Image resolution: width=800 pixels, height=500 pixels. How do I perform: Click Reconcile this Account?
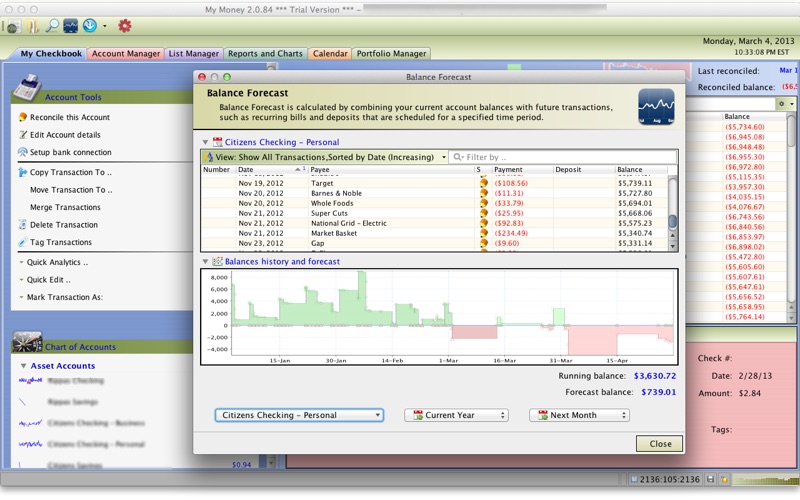point(62,117)
